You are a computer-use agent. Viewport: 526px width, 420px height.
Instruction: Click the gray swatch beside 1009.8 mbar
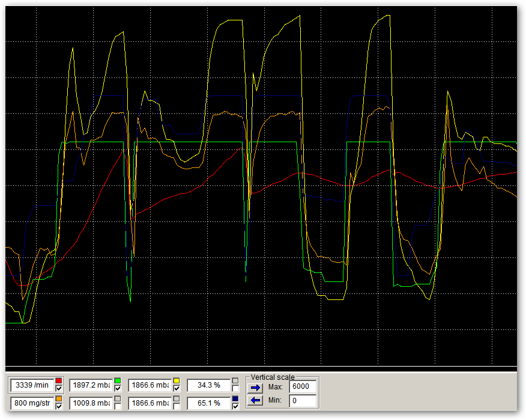pos(118,399)
